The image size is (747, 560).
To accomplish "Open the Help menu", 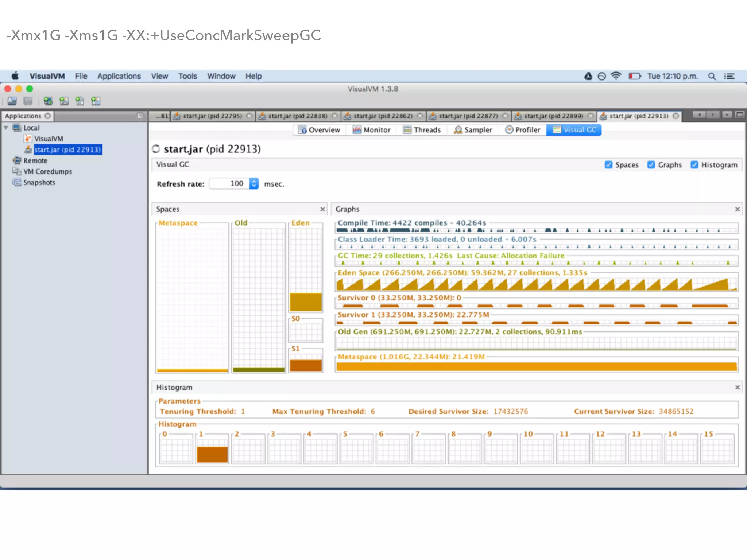I will tap(253, 76).
